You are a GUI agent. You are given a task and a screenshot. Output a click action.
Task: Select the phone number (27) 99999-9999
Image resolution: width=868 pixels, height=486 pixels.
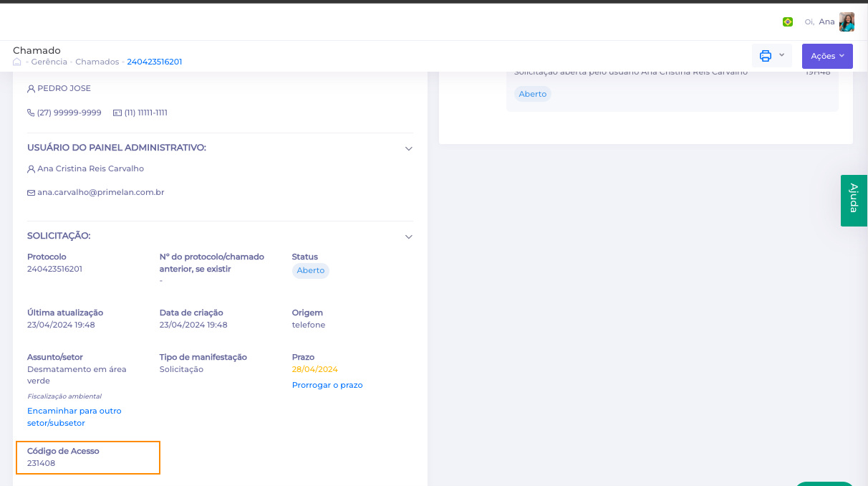(x=69, y=113)
